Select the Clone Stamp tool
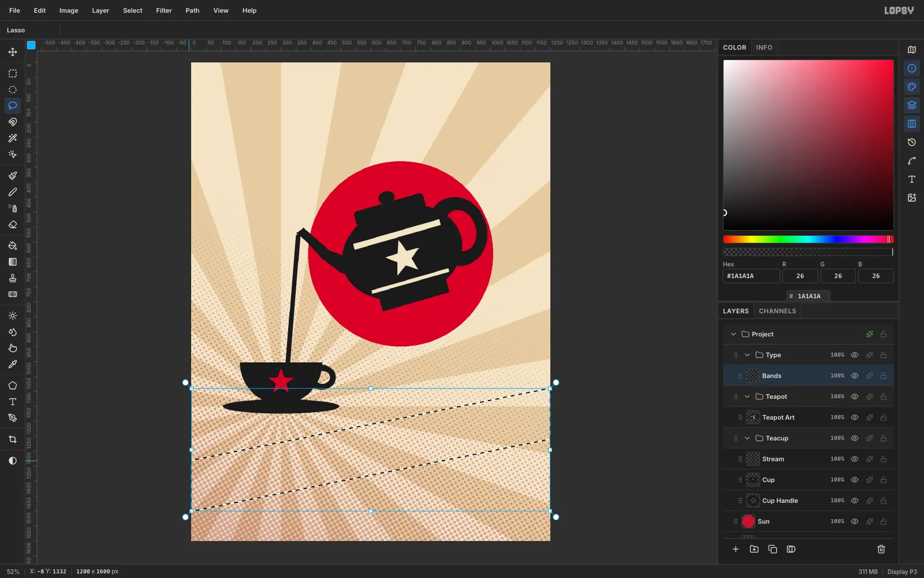The width and height of the screenshot is (924, 578). point(13,278)
